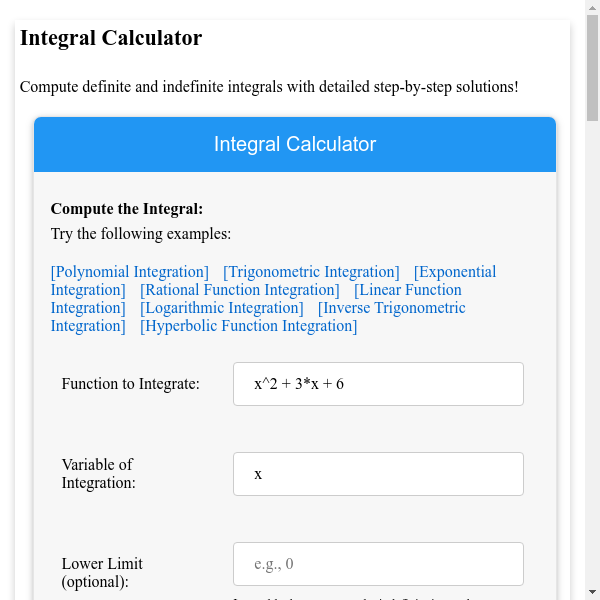This screenshot has height=600, width=600.
Task: Click the Integral Calculator page title
Action: [111, 39]
